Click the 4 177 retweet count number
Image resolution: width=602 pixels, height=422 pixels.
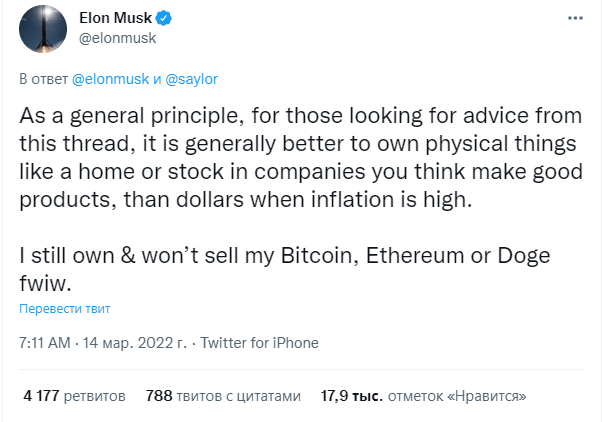point(41,396)
